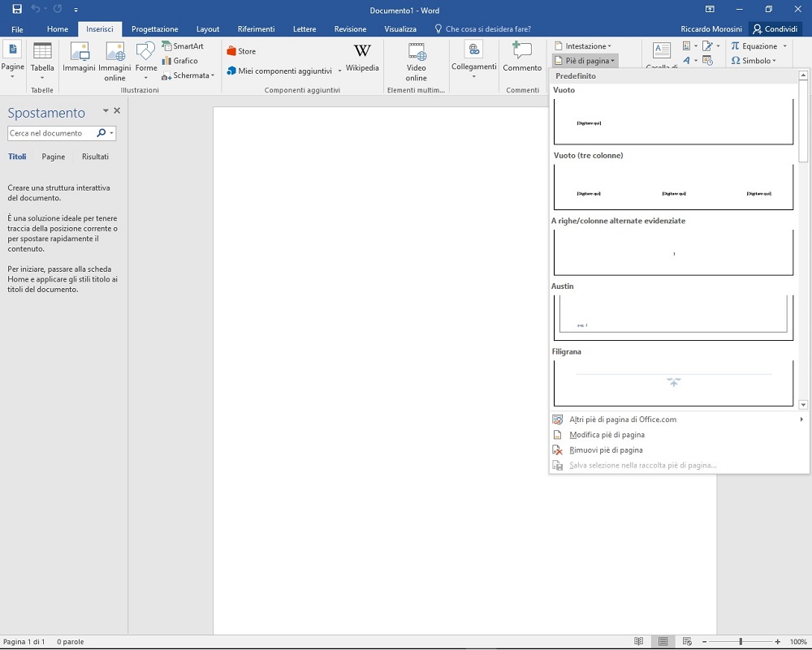Open the Intestazione header dropdown

(x=583, y=46)
